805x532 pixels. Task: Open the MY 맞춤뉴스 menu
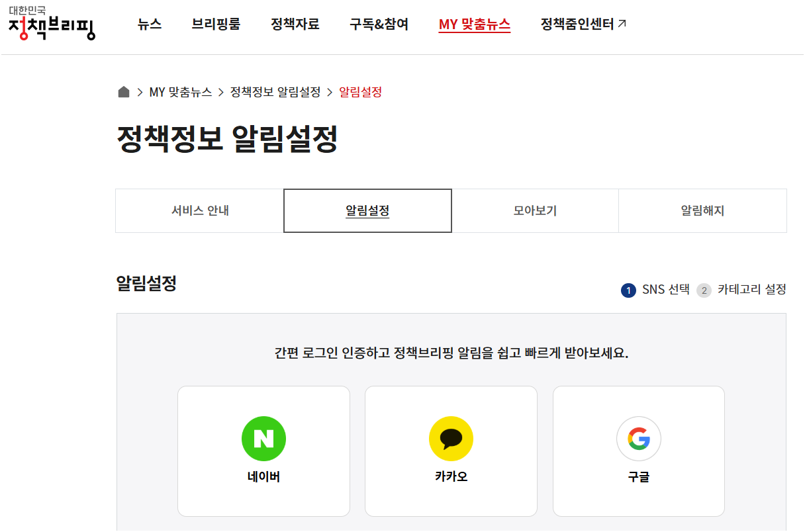[x=475, y=24]
